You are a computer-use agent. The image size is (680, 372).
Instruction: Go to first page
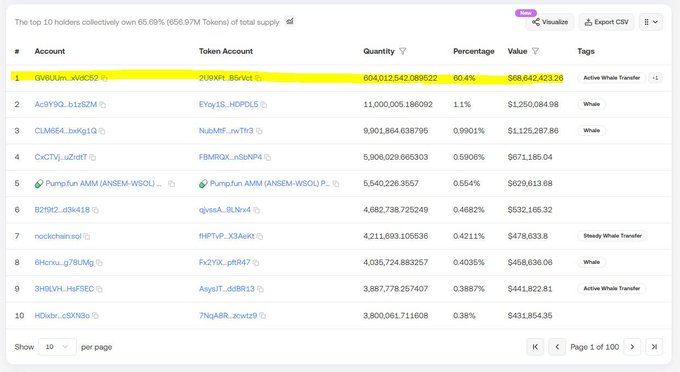[535, 347]
